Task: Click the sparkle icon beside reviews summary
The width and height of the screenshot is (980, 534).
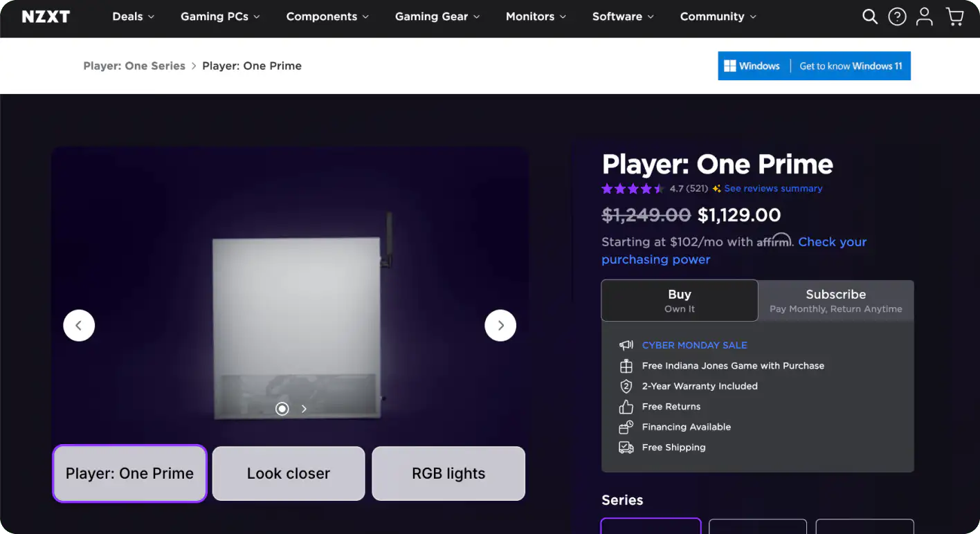Action: (717, 188)
